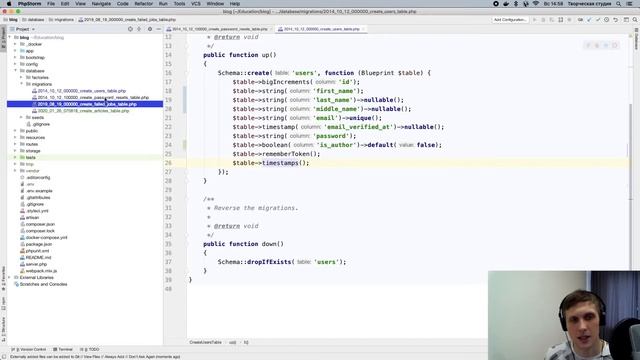Click the Docker whale icon in menu bar
Viewport: 640px width, 360px height.
click(x=506, y=4)
